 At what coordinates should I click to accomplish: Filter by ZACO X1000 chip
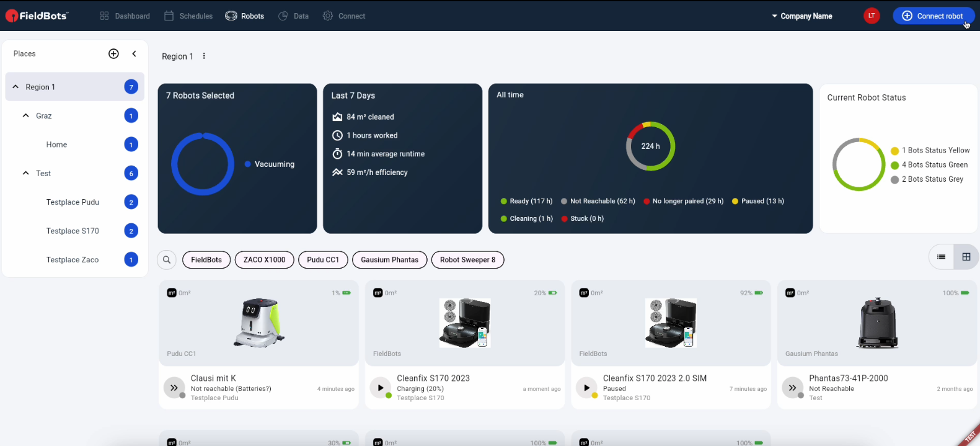264,260
